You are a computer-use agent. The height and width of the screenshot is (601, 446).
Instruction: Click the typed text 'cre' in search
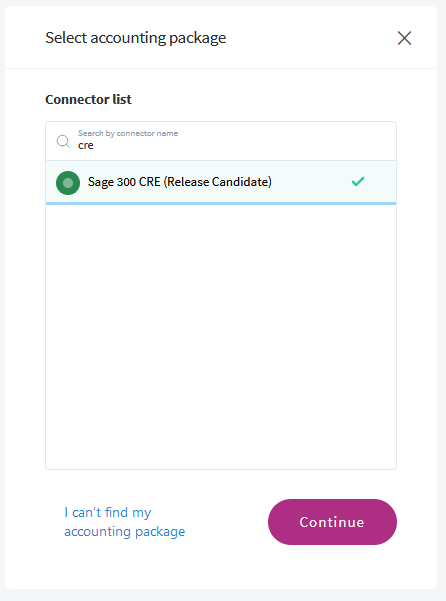pos(86,146)
